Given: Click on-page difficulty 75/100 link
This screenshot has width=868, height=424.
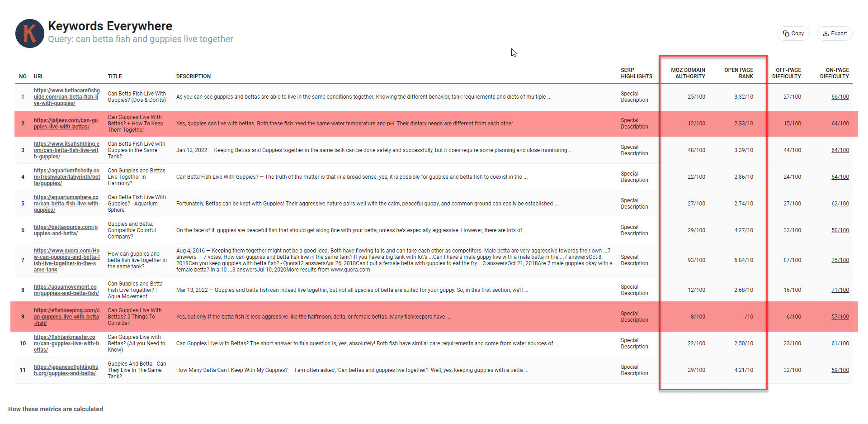Looking at the screenshot, I should [840, 260].
